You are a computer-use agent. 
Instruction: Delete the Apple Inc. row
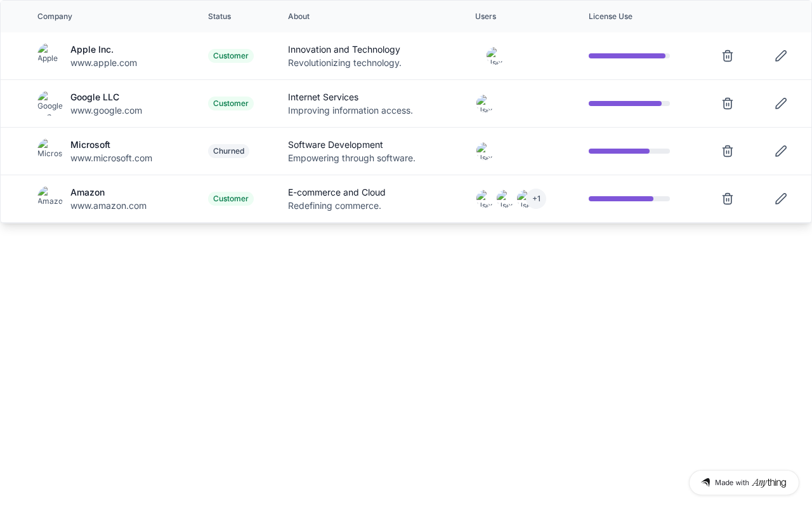(728, 56)
